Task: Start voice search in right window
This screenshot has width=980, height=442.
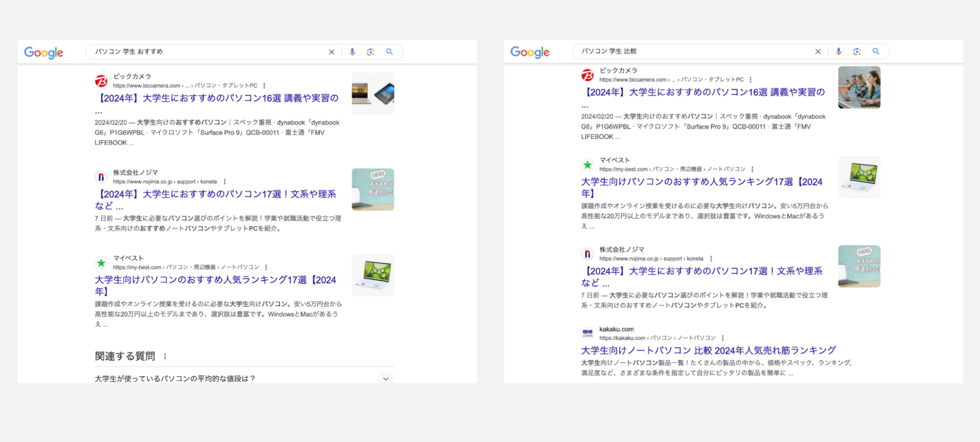Action: pos(838,52)
